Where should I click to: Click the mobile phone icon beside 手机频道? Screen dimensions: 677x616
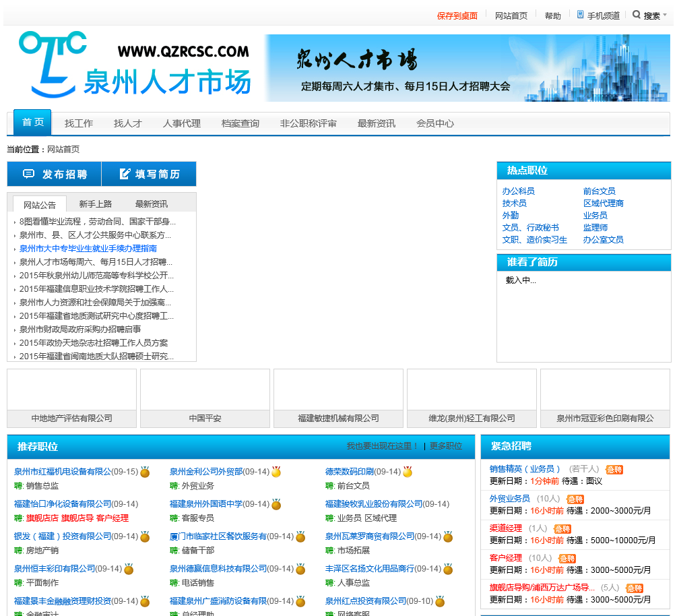580,15
